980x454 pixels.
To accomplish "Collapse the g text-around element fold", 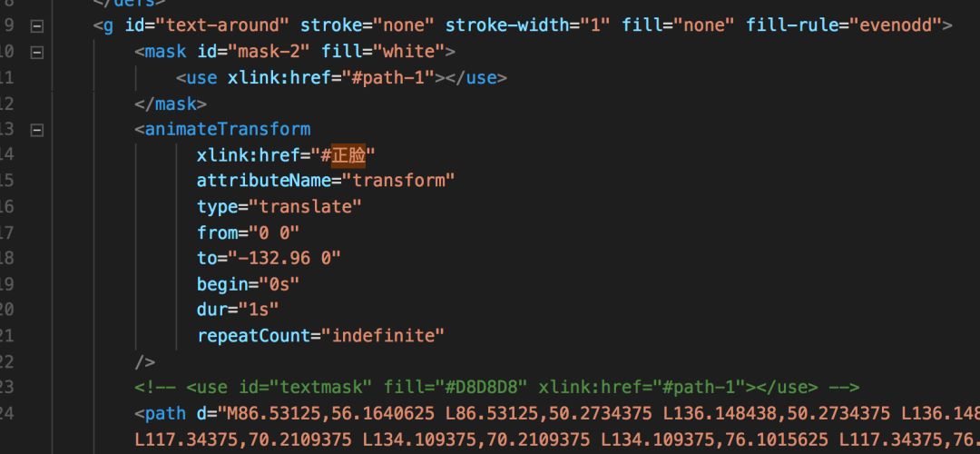I will coord(37,26).
